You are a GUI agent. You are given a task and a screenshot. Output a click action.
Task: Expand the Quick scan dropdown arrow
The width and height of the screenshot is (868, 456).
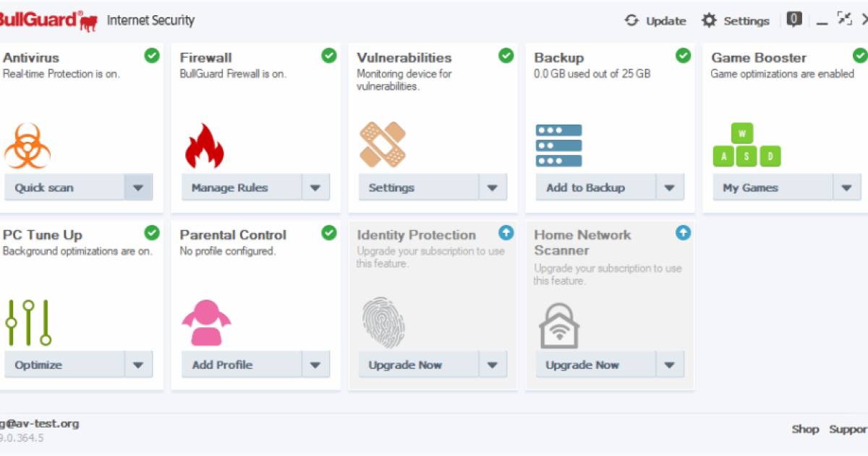point(138,187)
